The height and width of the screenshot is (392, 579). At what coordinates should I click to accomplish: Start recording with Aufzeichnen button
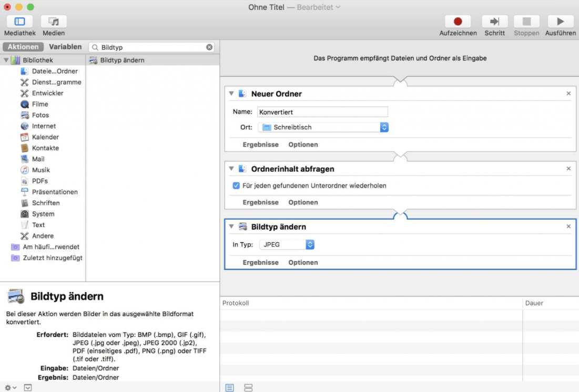point(458,22)
